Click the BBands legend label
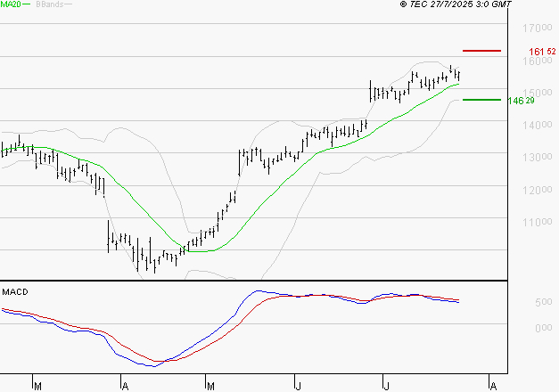559x392 pixels. [49, 5]
